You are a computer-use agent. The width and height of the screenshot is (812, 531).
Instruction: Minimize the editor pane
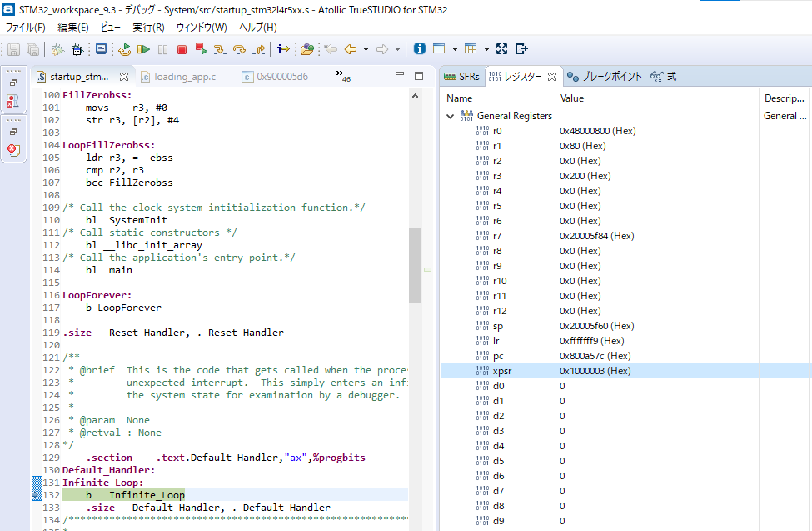pyautogui.click(x=399, y=75)
